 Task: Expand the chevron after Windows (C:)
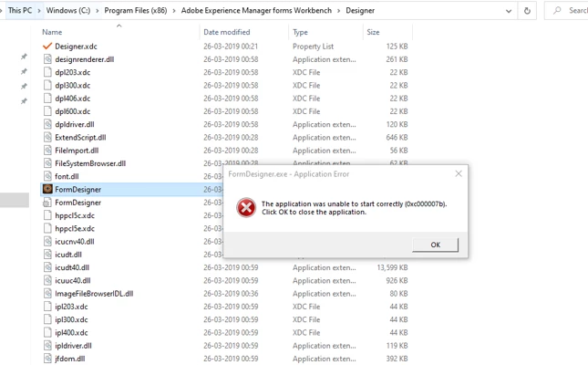tap(98, 11)
